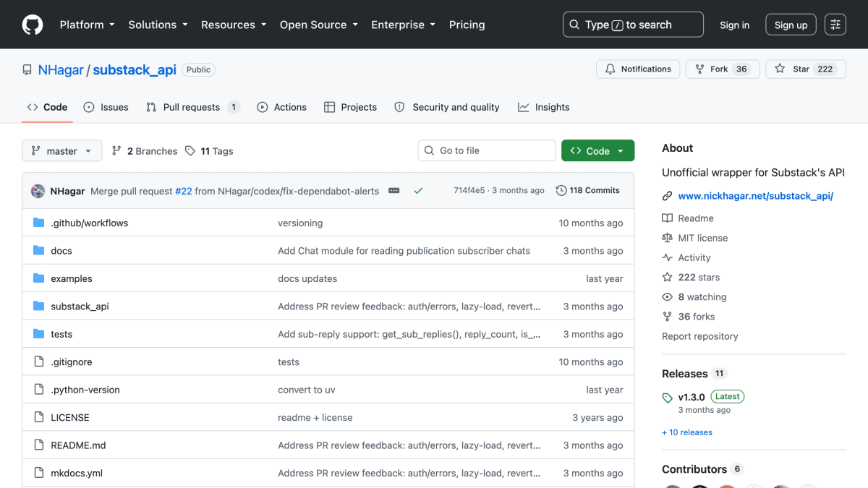The image size is (868, 488).
Task: Click the mkdocs.yml file icon
Action: (39, 474)
